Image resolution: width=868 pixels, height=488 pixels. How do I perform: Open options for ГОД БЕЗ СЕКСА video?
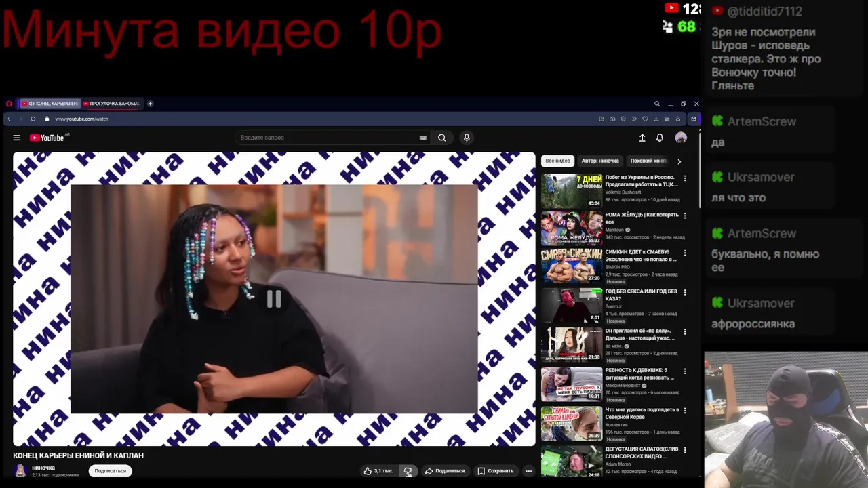pyautogui.click(x=685, y=292)
